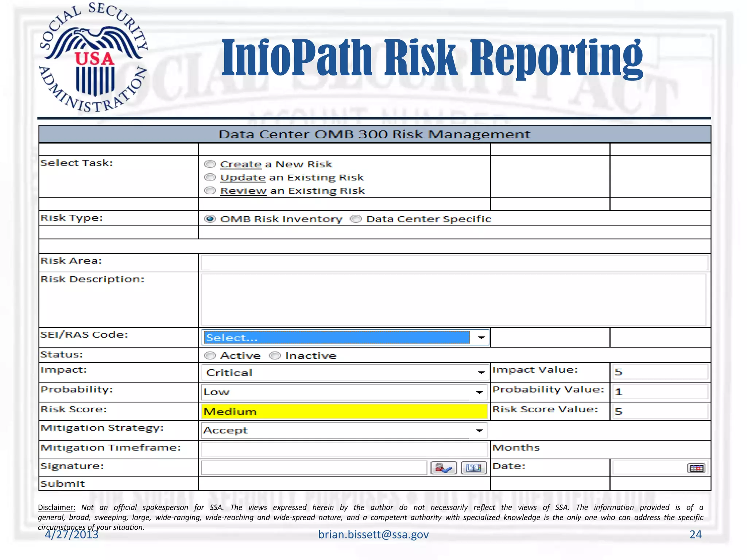This screenshot has height=560, width=747.
Task: Open the Probability dropdown showing Low
Action: tap(480, 392)
